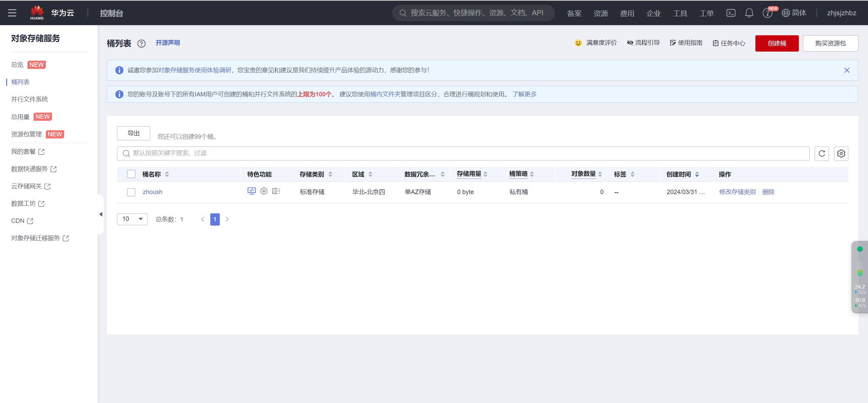Open table column settings gear
Viewport: 868px width, 403px height.
pos(841,154)
